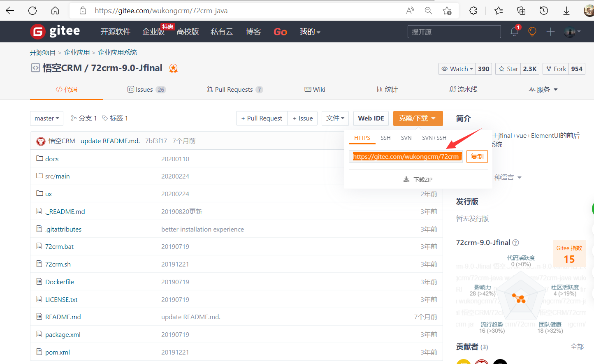594x364 pixels.
Task: Open the browser extensions puzzle icon
Action: [x=473, y=11]
